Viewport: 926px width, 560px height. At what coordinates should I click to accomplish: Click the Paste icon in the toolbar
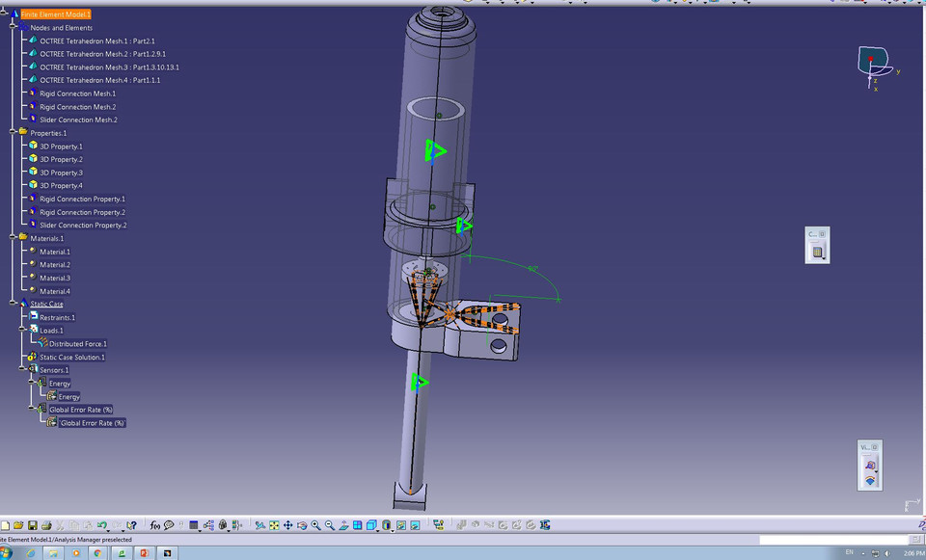86,524
